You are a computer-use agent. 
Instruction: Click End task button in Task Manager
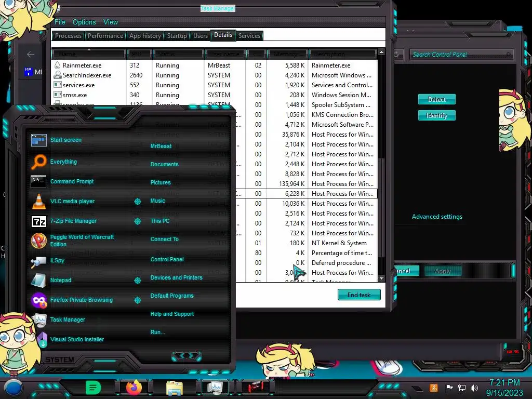(x=359, y=295)
